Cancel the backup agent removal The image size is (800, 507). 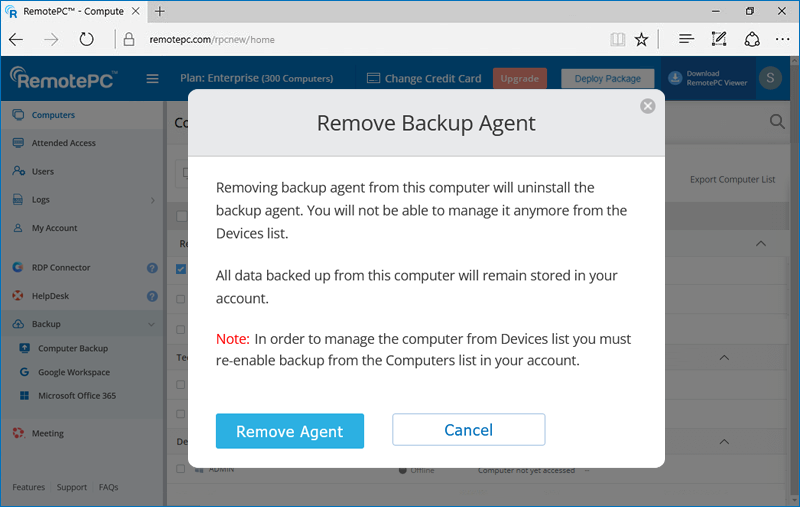click(x=468, y=430)
